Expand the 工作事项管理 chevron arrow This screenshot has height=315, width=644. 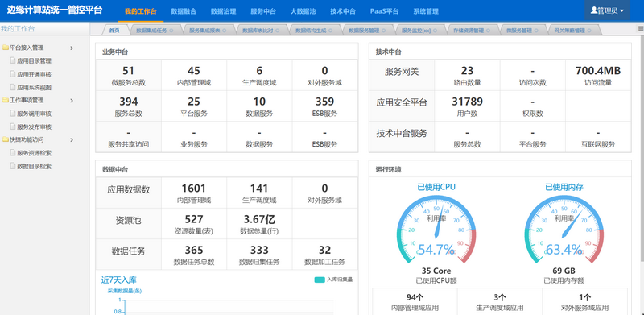point(72,101)
